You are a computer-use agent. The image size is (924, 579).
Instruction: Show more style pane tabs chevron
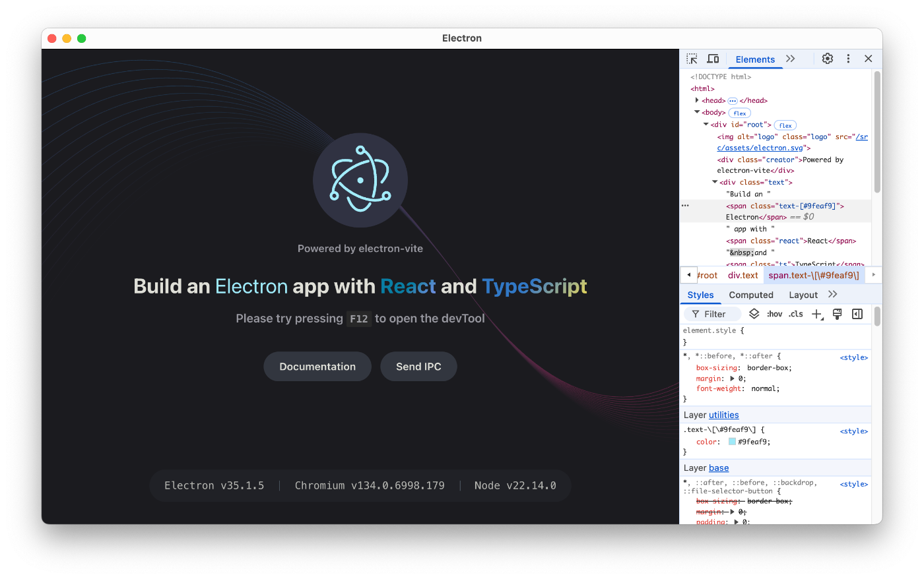(833, 294)
